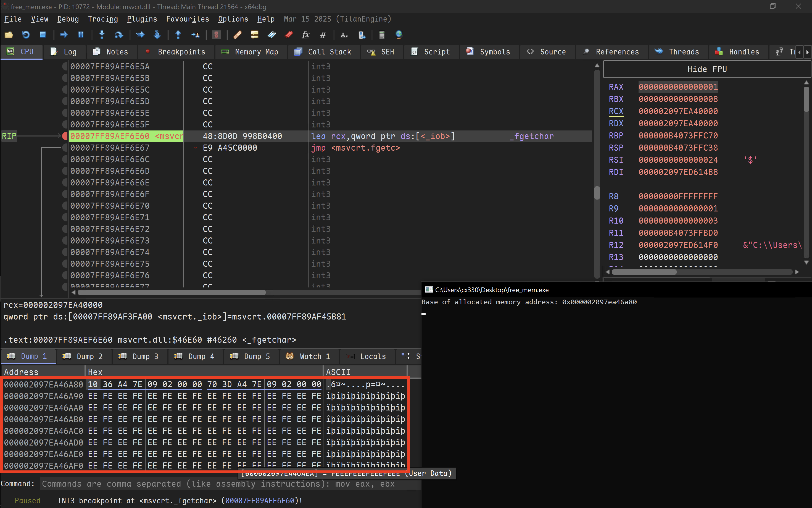
Task: Stop debugging with the blue square icon
Action: tap(43, 35)
